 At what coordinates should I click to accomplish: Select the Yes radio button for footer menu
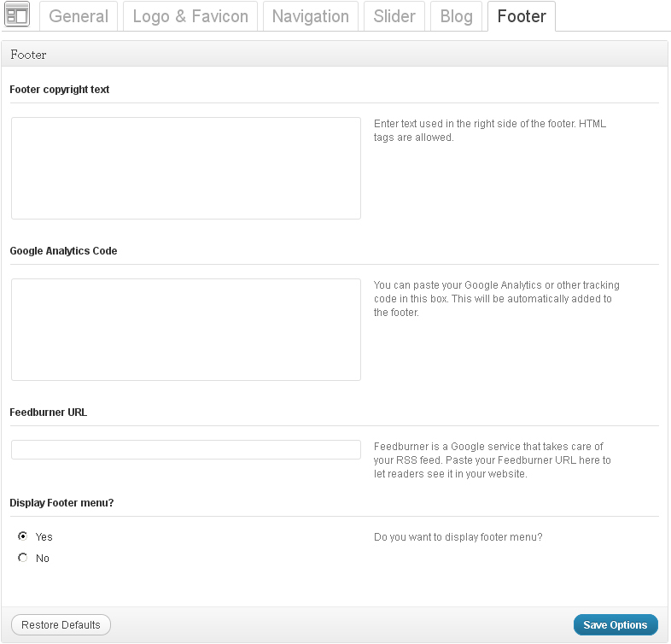23,536
